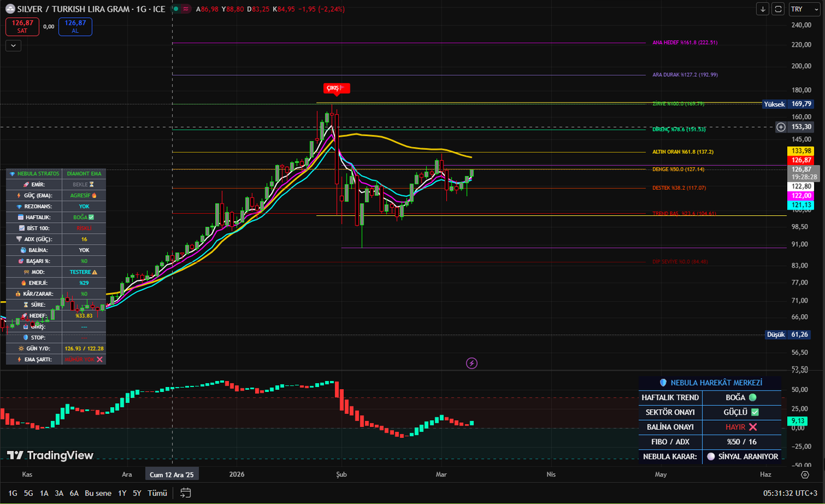Select the 5Y time range
Image resolution: width=825 pixels, height=504 pixels.
[137, 493]
